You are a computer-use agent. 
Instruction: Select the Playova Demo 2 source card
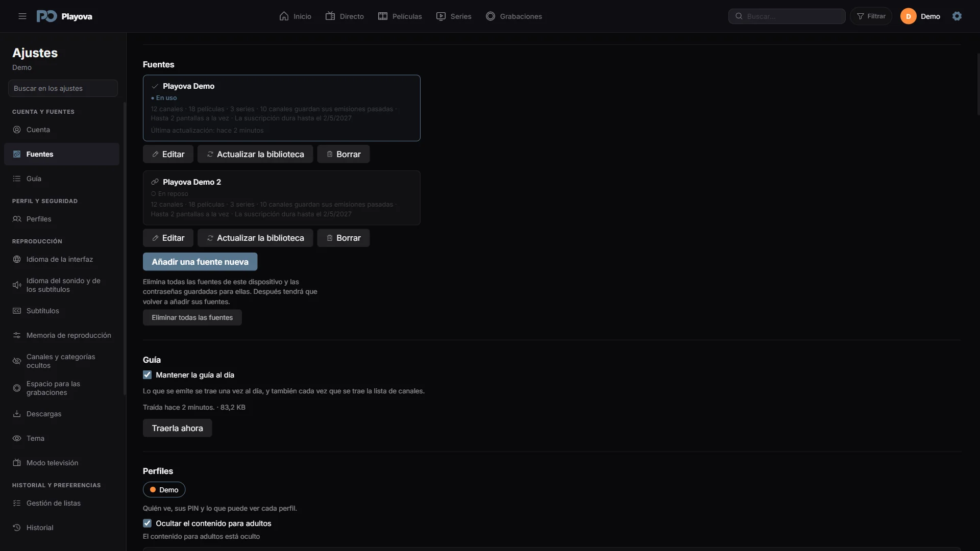pyautogui.click(x=281, y=198)
